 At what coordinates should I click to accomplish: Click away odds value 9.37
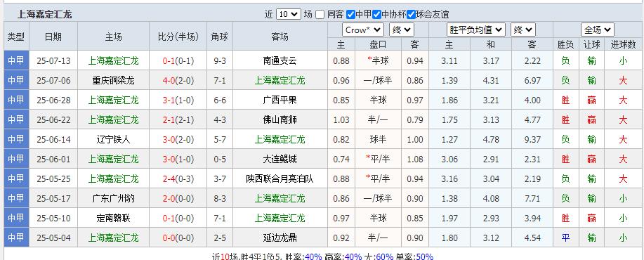tap(533, 140)
